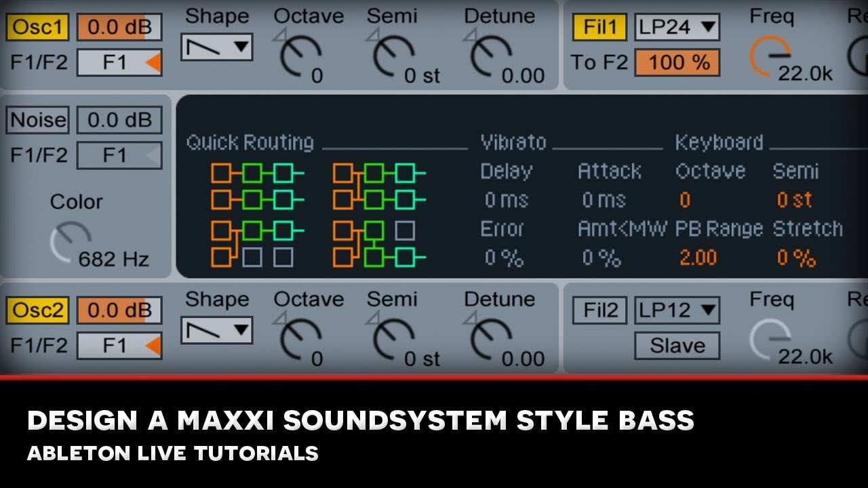The height and width of the screenshot is (488, 868).
Task: Click the Fil2 Freq knob
Action: coord(770,339)
